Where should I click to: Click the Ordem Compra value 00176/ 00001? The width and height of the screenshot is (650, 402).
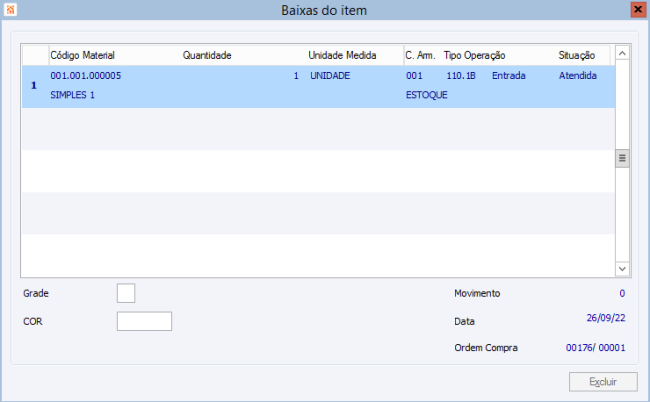tap(596, 347)
